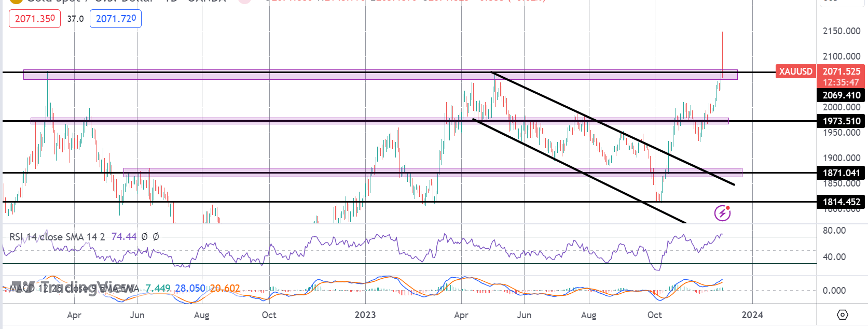Click the spread value 37.0

click(x=75, y=19)
